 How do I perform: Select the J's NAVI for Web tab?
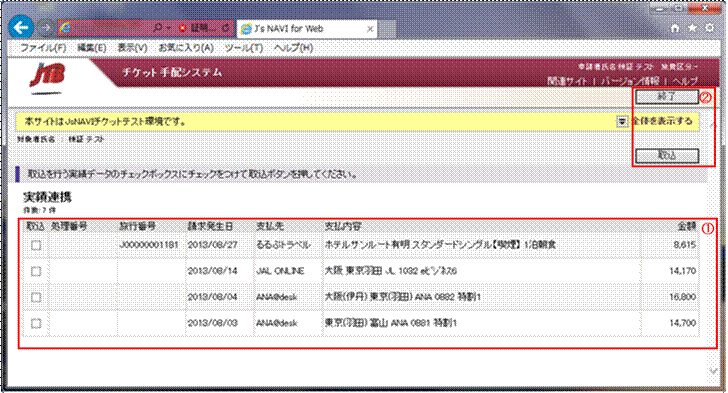pos(306,29)
